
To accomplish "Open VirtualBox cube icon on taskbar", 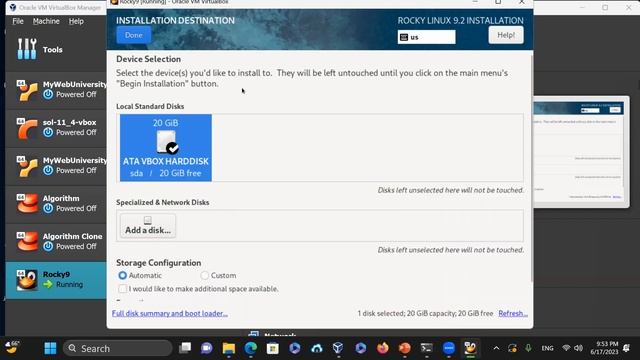I will [x=338, y=348].
